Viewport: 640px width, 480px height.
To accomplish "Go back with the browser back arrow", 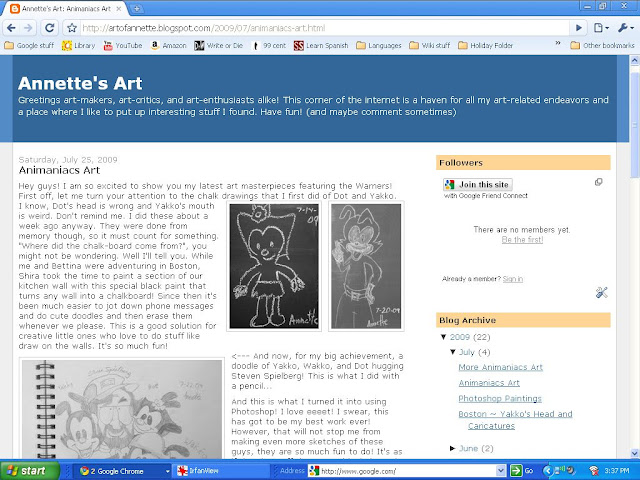I will click(x=11, y=28).
